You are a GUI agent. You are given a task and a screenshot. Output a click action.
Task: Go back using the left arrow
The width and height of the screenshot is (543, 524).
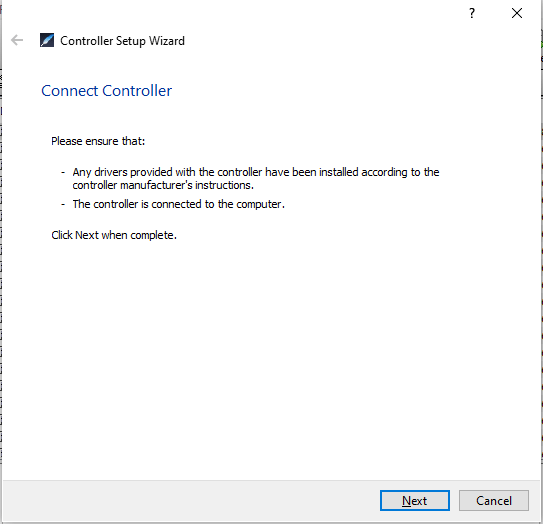coord(17,41)
